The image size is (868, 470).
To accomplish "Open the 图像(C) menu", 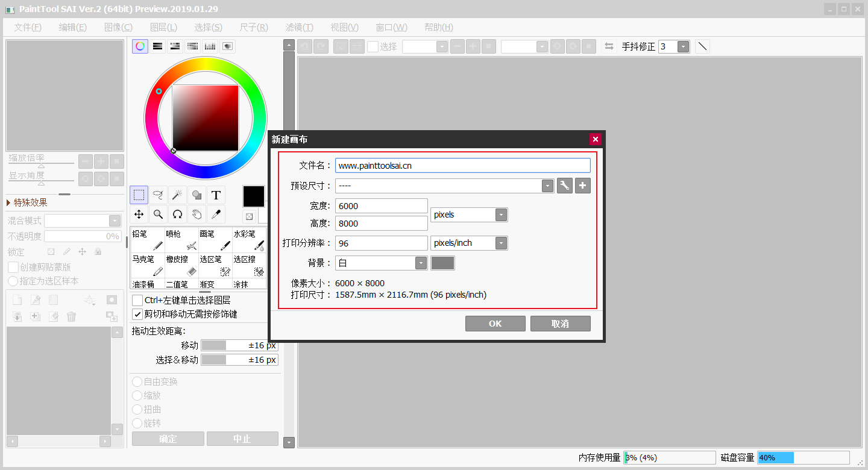I will point(118,27).
